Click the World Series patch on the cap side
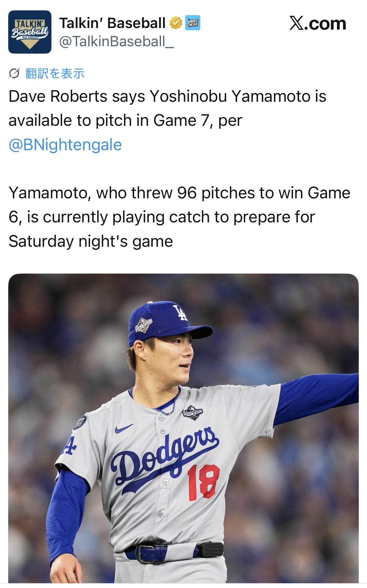The image size is (367, 588). (144, 325)
